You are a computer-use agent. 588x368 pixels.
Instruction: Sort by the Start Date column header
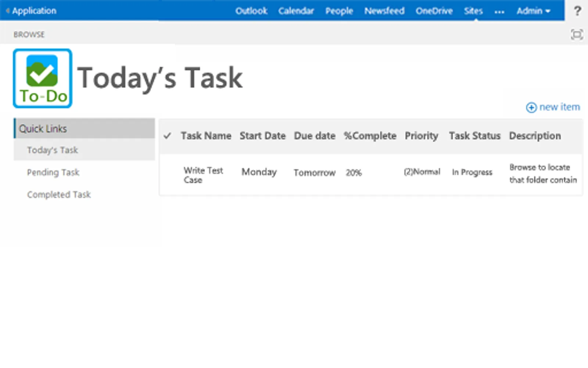click(x=263, y=136)
